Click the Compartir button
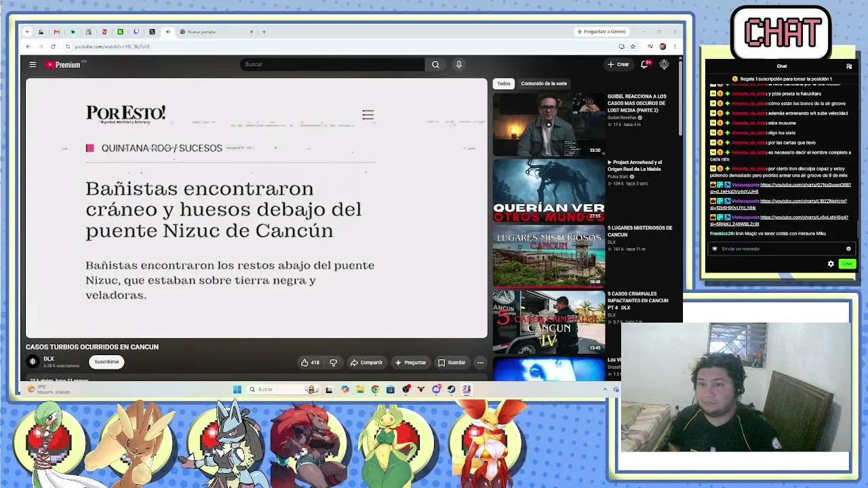 click(x=366, y=363)
